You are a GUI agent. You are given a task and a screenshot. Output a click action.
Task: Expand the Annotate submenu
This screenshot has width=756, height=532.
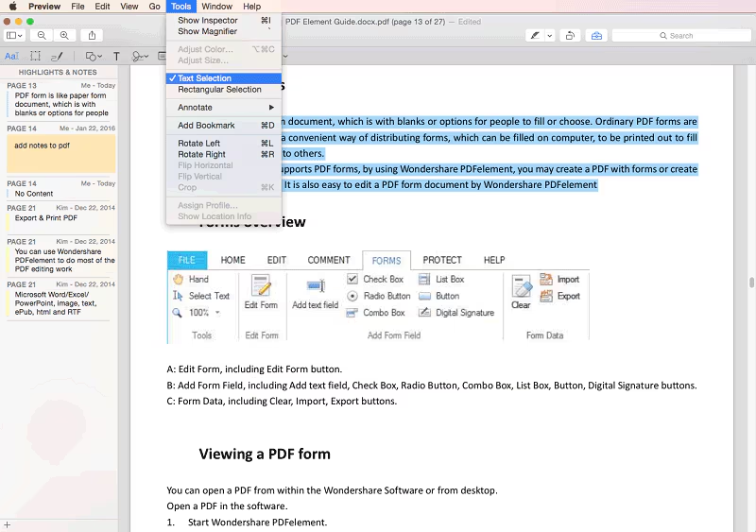[224, 107]
